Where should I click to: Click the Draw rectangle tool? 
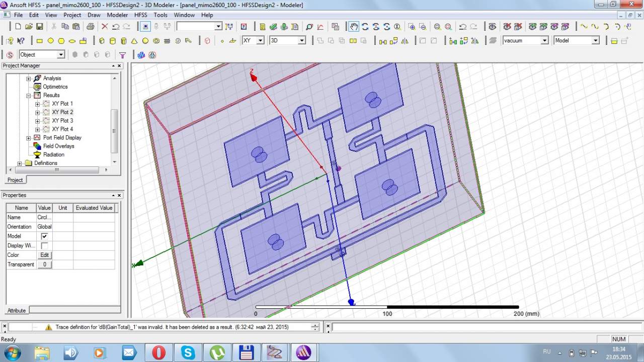click(40, 41)
